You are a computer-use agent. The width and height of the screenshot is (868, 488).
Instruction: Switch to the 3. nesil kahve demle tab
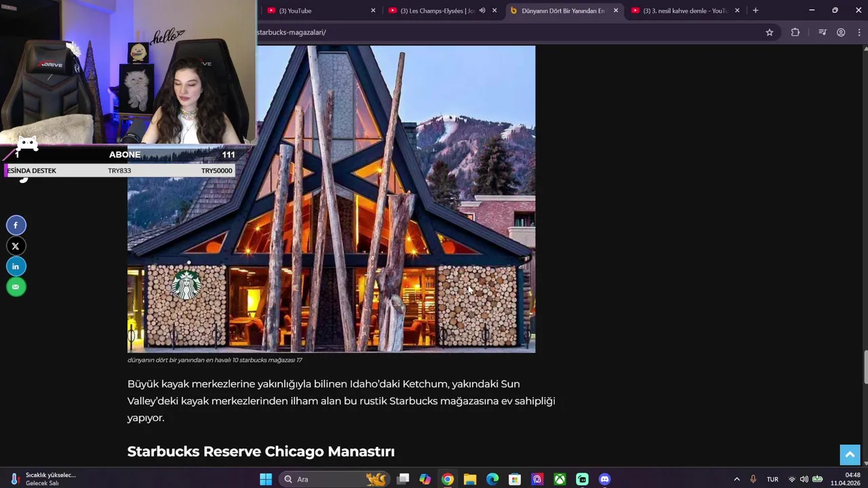click(x=685, y=11)
